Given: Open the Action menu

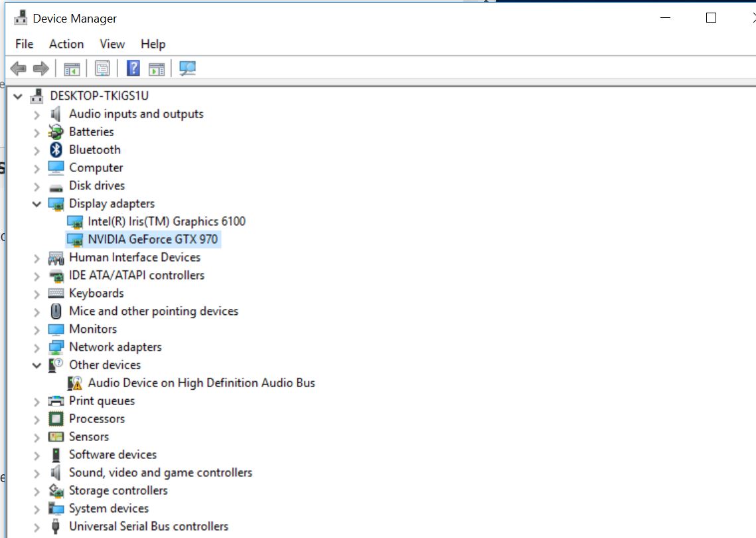Looking at the screenshot, I should (x=66, y=44).
